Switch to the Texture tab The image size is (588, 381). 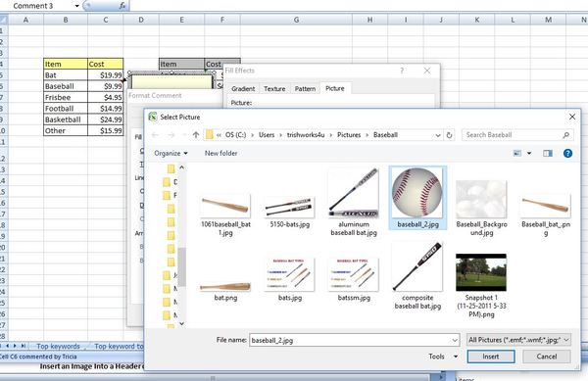pos(274,89)
